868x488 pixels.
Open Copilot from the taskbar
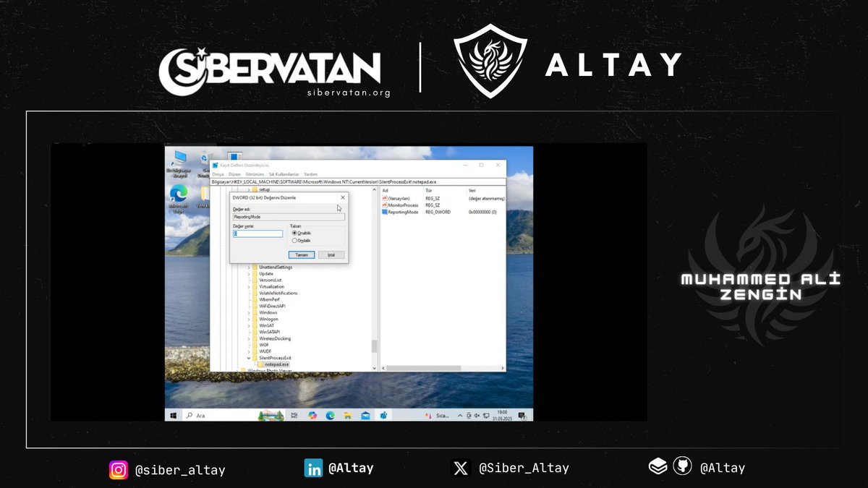[312, 416]
